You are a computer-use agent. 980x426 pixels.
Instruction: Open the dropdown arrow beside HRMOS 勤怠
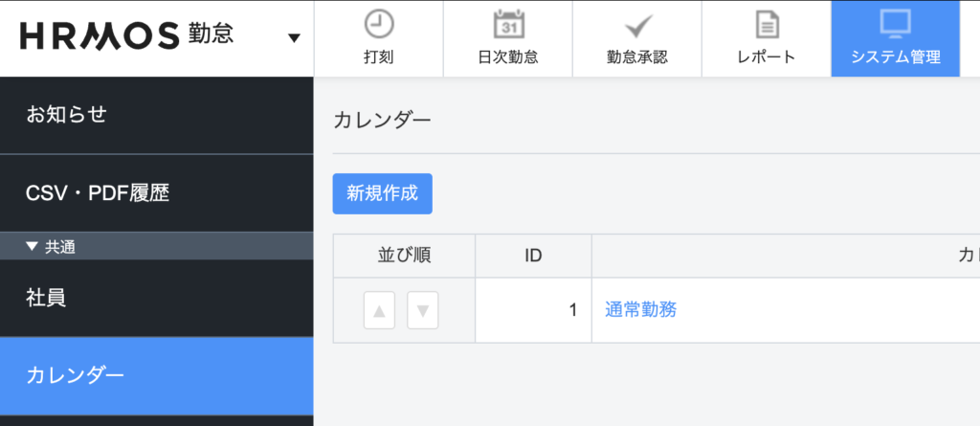[294, 38]
